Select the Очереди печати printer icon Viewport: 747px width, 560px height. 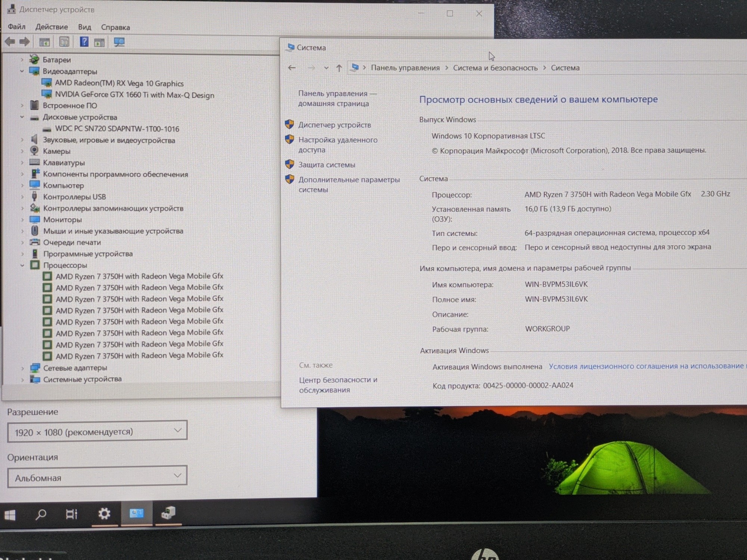tap(35, 242)
